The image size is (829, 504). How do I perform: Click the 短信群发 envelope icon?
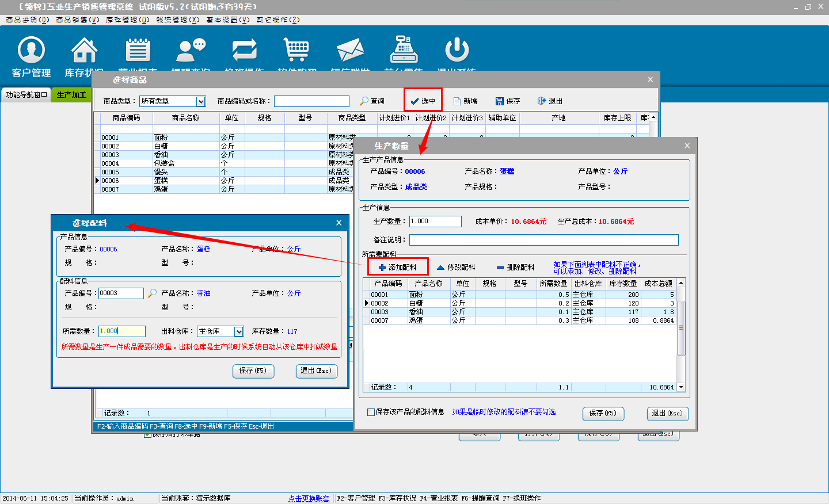350,51
